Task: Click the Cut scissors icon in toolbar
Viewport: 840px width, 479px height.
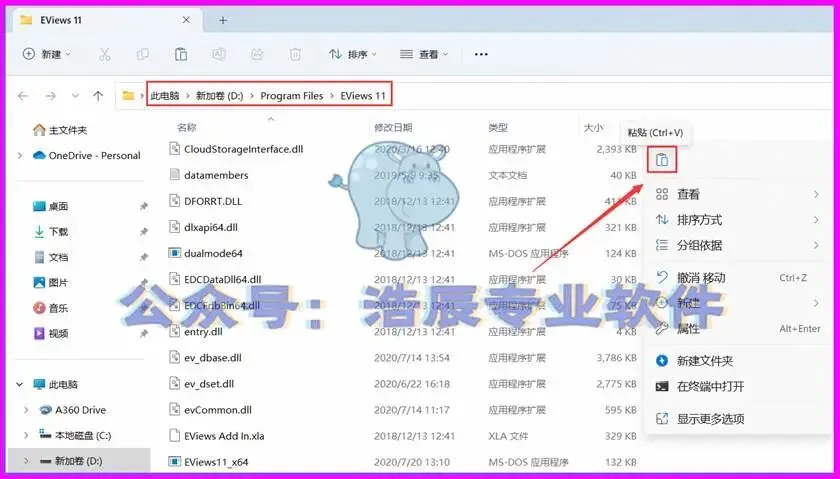Action: (x=104, y=54)
